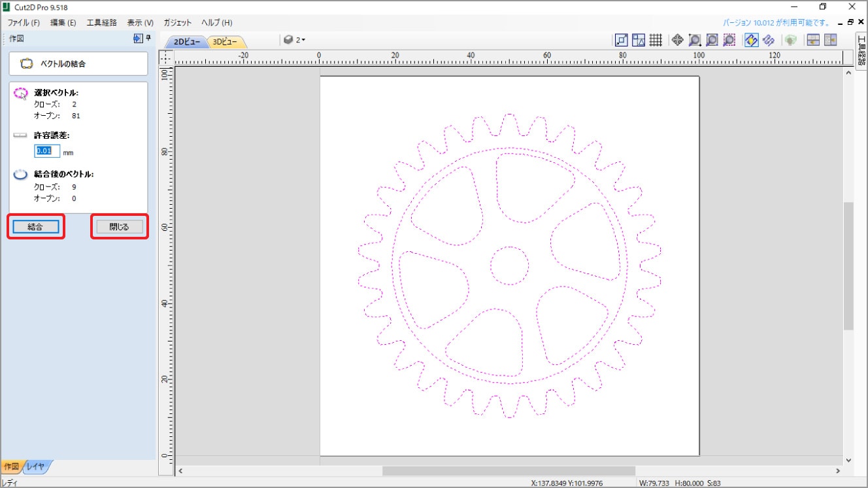Click the zoom to selected vectors icon
Viewport: 868px width, 488px height.
click(729, 40)
